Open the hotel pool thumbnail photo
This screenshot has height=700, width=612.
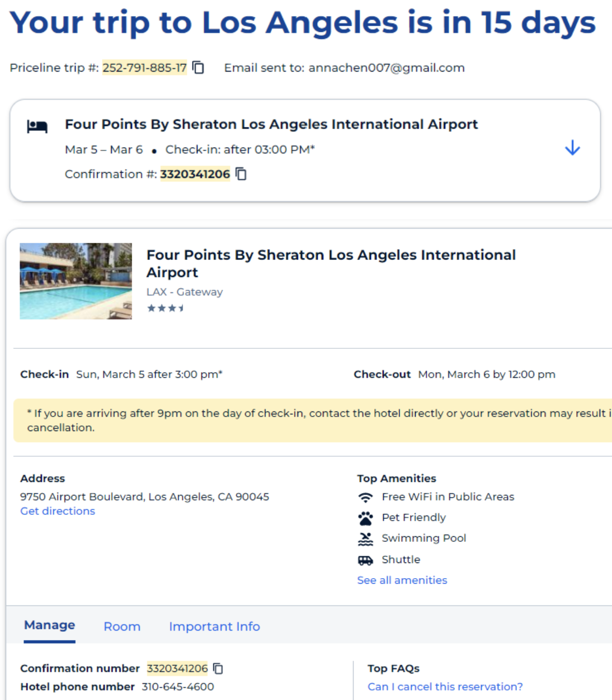(76, 281)
